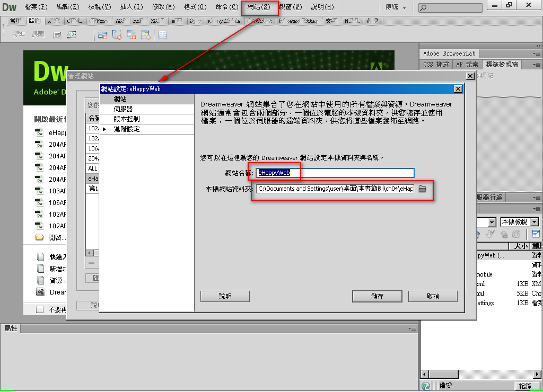543x392 pixels.
Task: Click the globe status icon at bottom
Action: (x=426, y=386)
